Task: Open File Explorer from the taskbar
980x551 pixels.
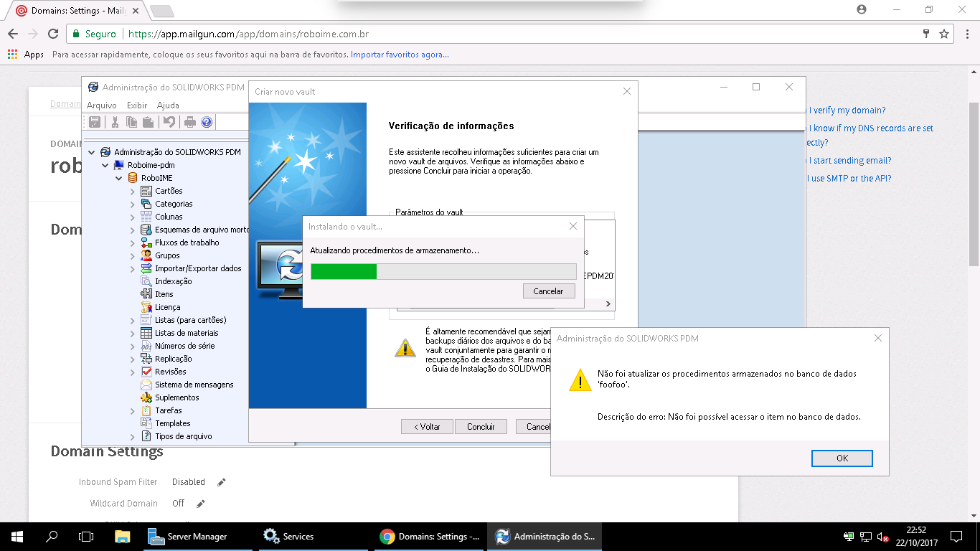Action: 123,537
